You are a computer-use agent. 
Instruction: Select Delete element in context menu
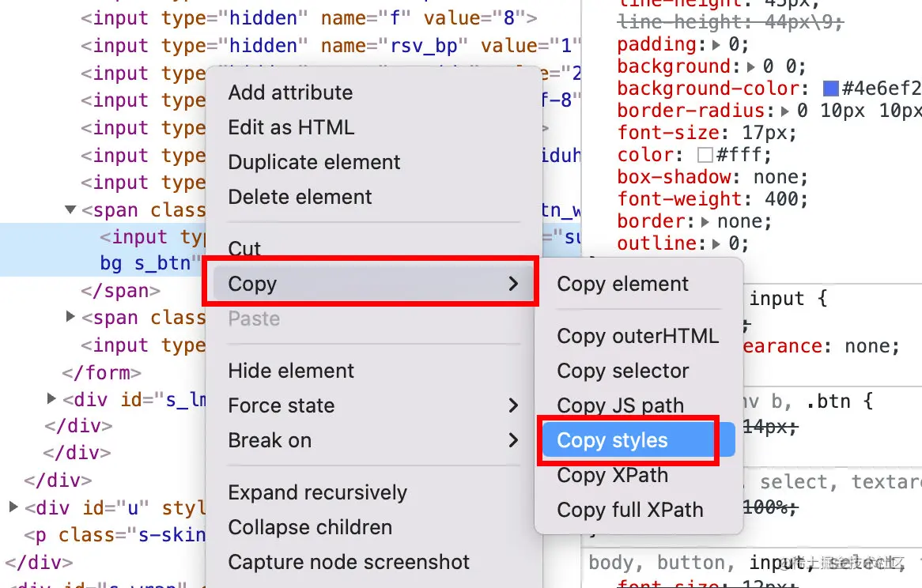click(x=300, y=197)
